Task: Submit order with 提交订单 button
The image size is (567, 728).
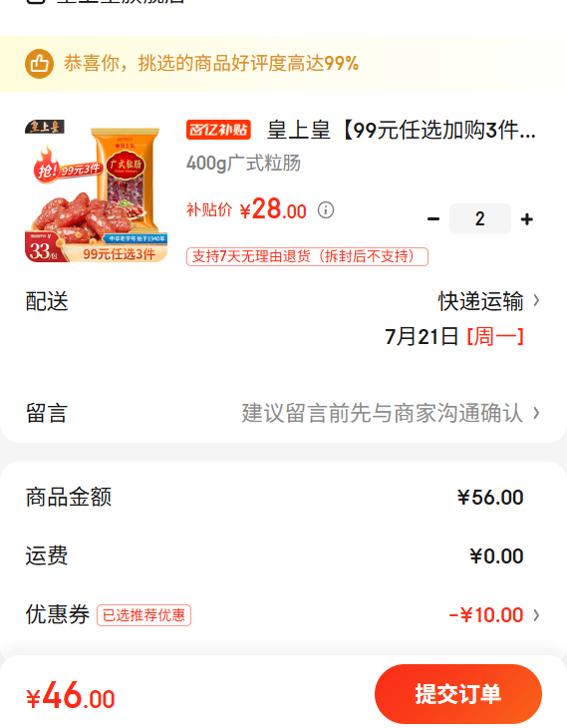Action: click(458, 694)
